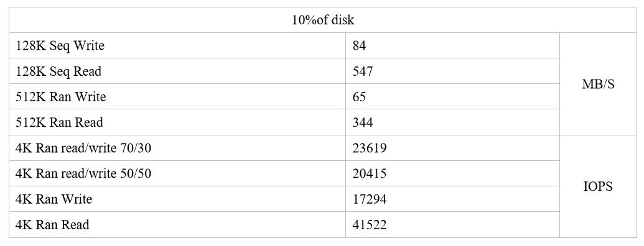Click the 17294 value cell
644x246 pixels.
pos(452,199)
